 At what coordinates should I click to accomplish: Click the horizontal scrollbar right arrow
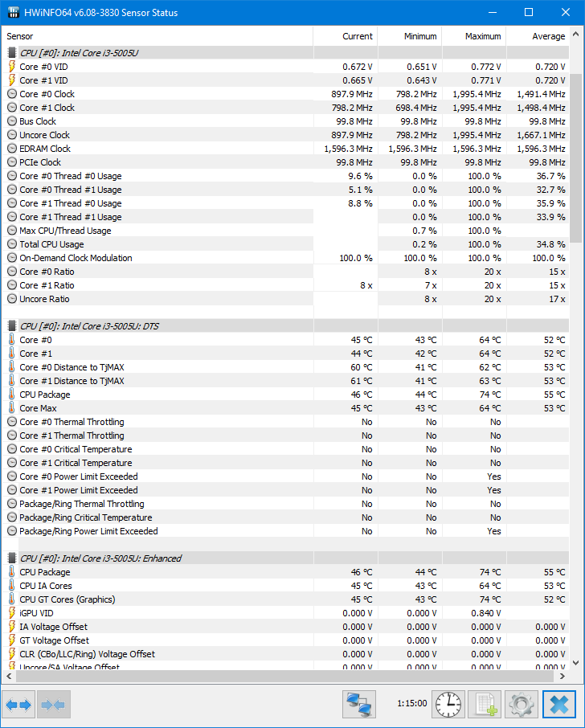[562, 676]
